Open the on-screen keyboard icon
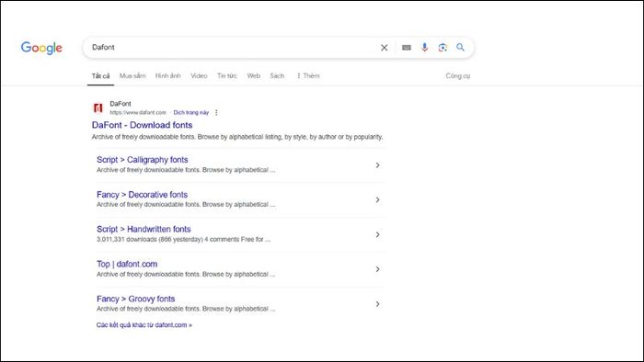 click(x=407, y=48)
